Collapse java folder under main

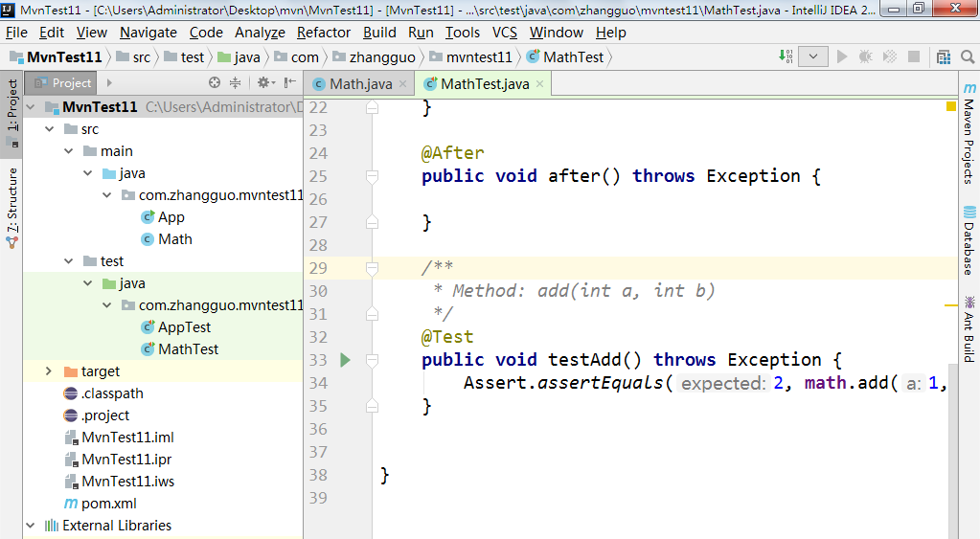(88, 173)
